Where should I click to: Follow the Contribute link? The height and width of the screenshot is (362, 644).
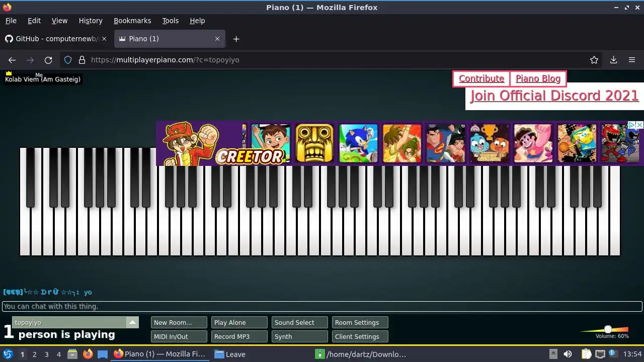[x=481, y=79]
